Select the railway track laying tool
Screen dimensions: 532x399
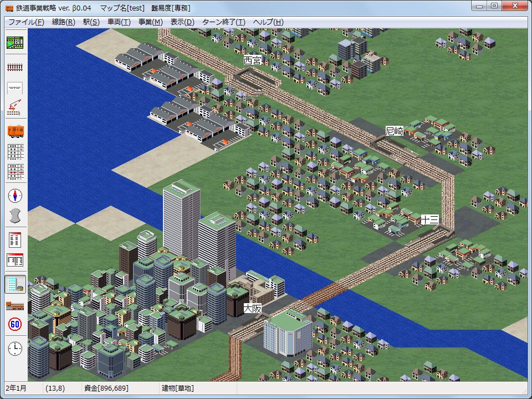click(x=15, y=67)
